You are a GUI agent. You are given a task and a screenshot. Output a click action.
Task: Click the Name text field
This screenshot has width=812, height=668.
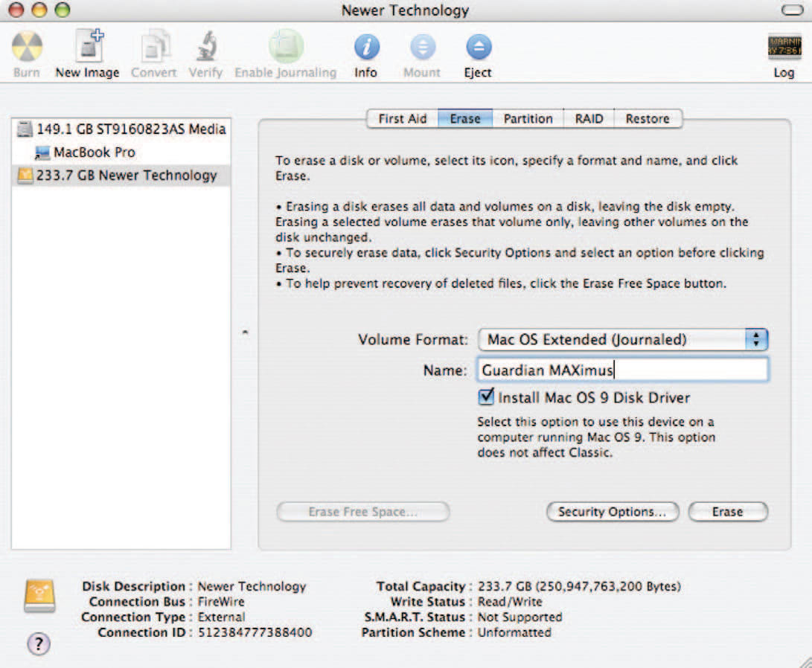pos(622,370)
